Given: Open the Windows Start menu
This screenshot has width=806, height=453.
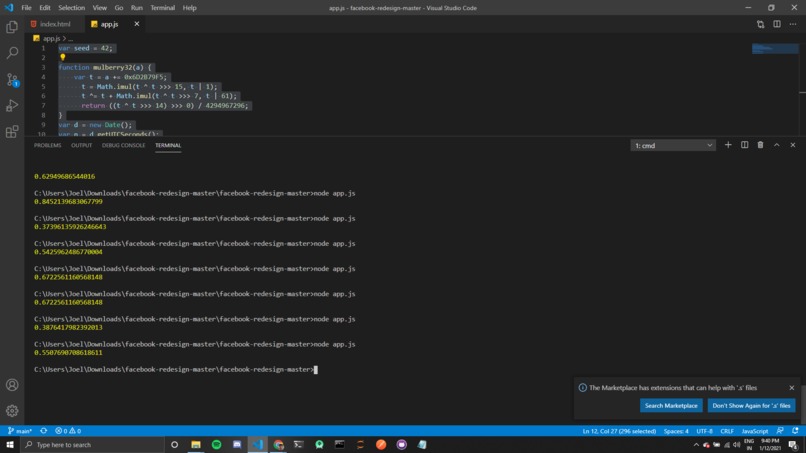Looking at the screenshot, I should 10,444.
